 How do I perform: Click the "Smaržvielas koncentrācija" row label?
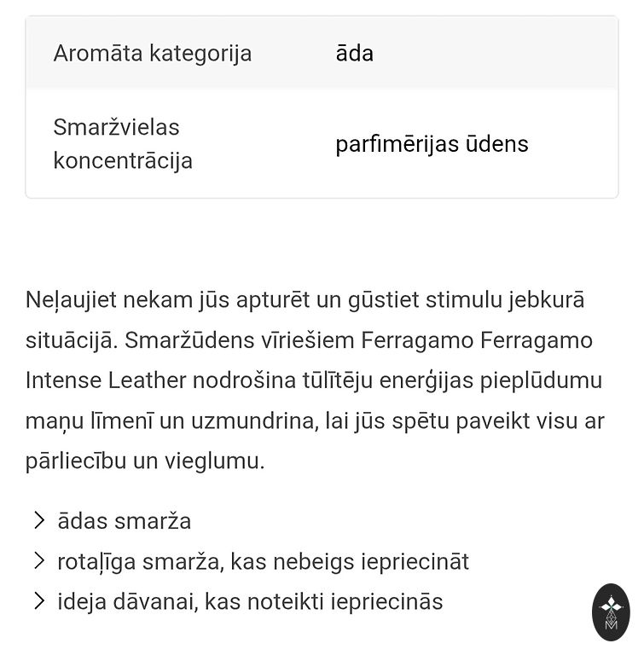123,143
